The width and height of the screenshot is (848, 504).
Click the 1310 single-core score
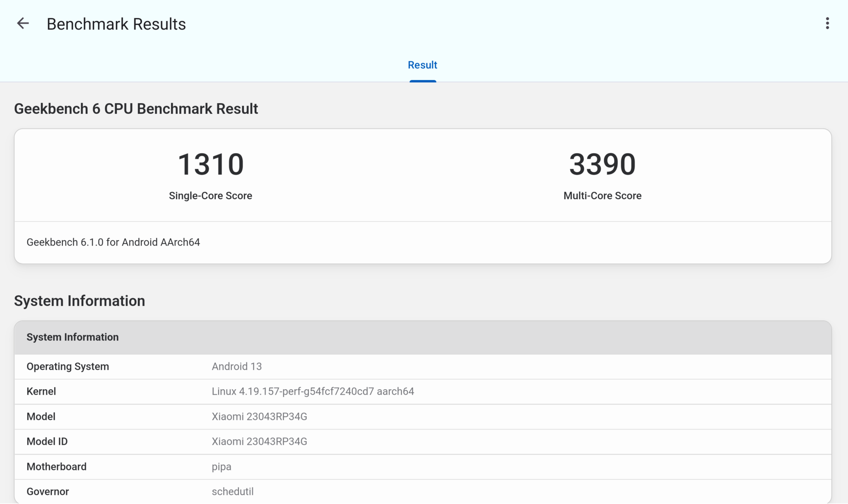click(210, 164)
